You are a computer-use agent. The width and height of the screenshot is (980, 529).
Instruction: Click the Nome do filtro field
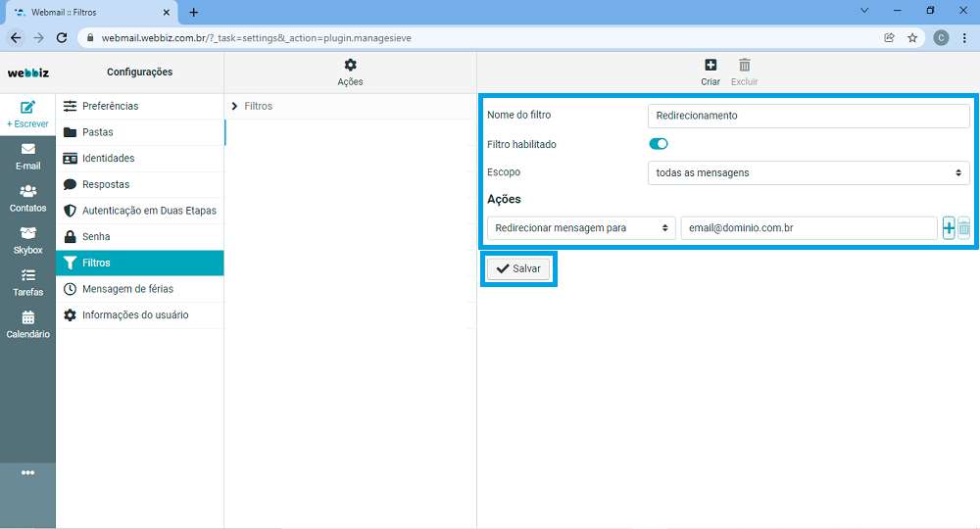[808, 116]
